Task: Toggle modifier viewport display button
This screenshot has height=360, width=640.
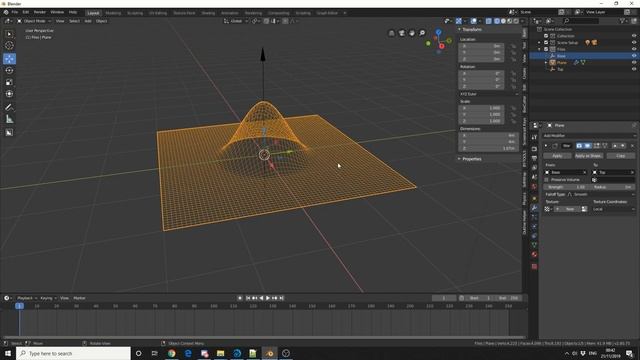Action: [587, 146]
